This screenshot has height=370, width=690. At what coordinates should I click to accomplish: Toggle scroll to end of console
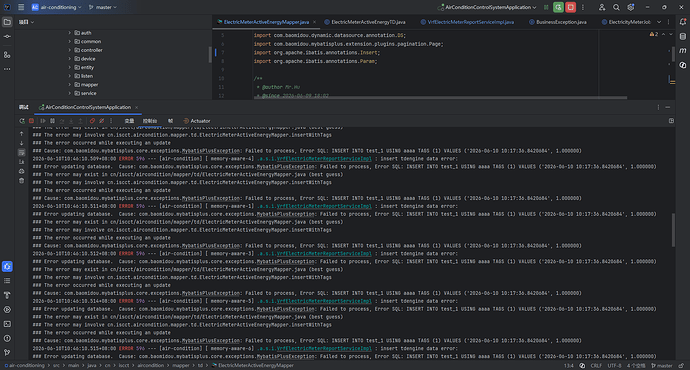[22, 162]
